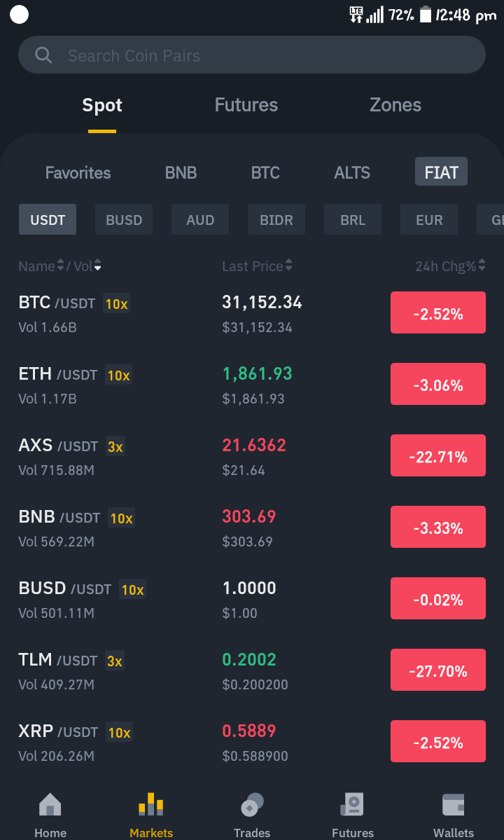
Task: Tap the search magnifier icon
Action: point(43,55)
